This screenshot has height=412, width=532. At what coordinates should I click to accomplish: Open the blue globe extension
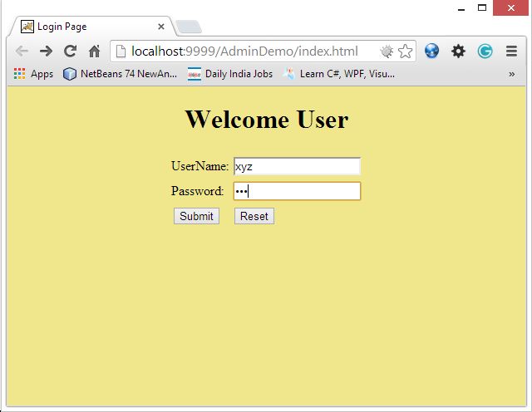(431, 51)
